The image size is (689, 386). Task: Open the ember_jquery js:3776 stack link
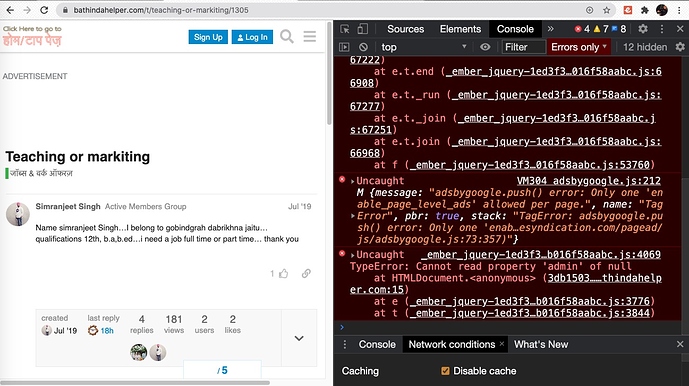click(x=530, y=301)
